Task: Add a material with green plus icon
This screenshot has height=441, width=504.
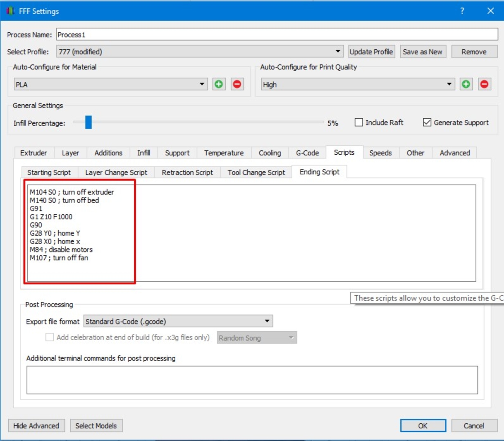Action: (219, 84)
